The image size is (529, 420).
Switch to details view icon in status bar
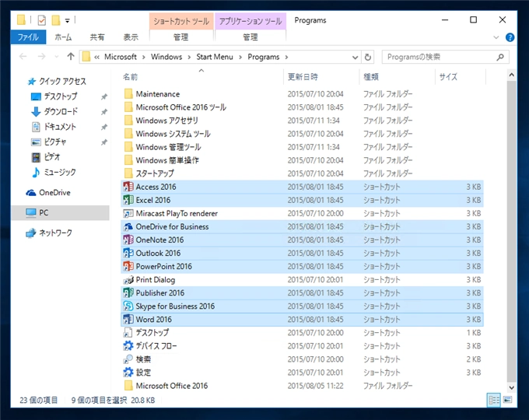[x=494, y=400]
